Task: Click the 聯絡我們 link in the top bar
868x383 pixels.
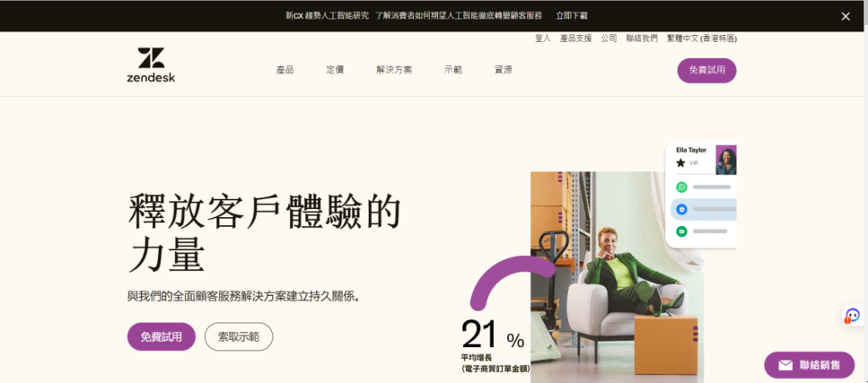Action: coord(642,39)
